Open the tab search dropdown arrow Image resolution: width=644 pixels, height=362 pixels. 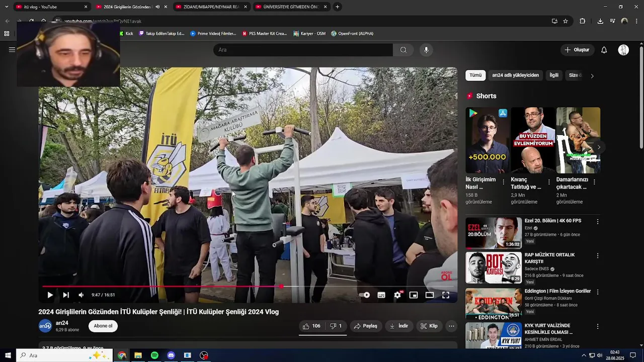click(x=6, y=7)
